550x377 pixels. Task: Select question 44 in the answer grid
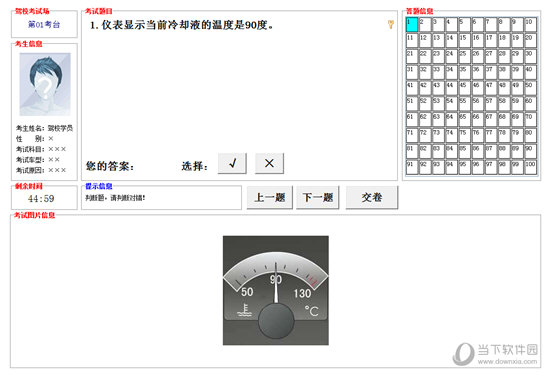pyautogui.click(x=451, y=88)
